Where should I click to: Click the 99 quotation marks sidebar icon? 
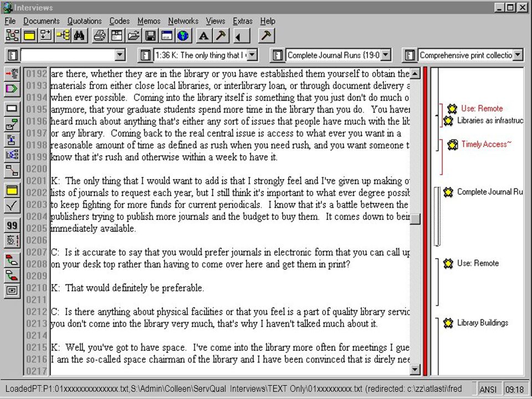pyautogui.click(x=12, y=226)
